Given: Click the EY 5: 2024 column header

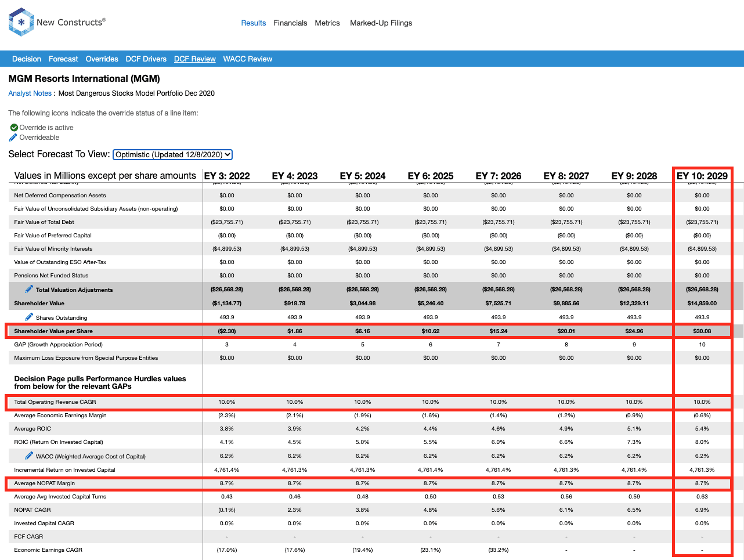Looking at the screenshot, I should (x=363, y=176).
